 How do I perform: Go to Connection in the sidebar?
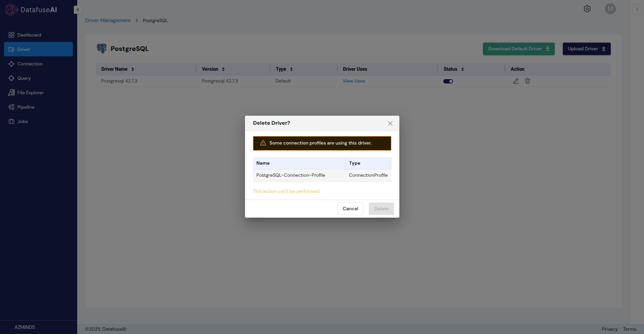pyautogui.click(x=30, y=64)
